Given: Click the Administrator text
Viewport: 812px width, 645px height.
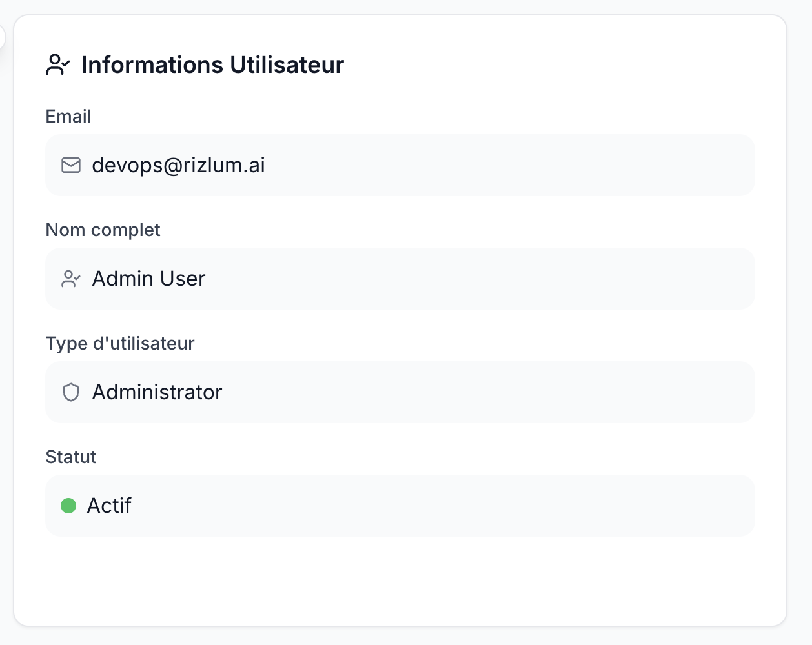Looking at the screenshot, I should point(157,392).
